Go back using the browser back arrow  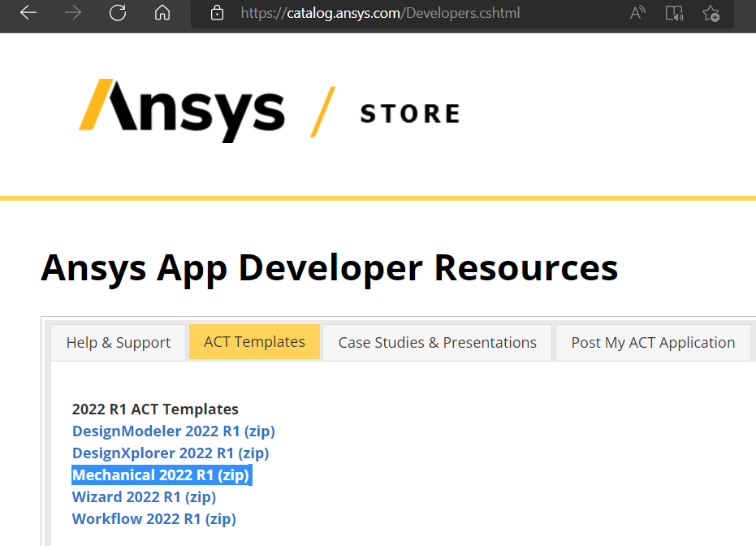point(28,12)
